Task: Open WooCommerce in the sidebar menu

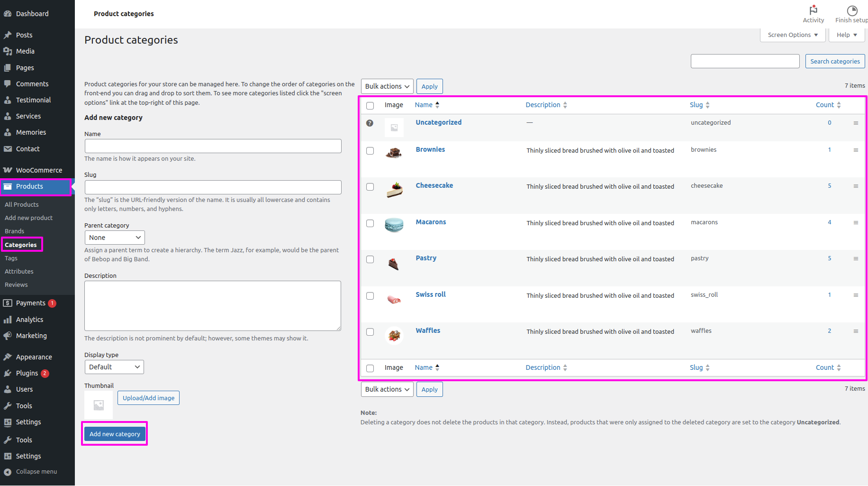Action: point(38,170)
